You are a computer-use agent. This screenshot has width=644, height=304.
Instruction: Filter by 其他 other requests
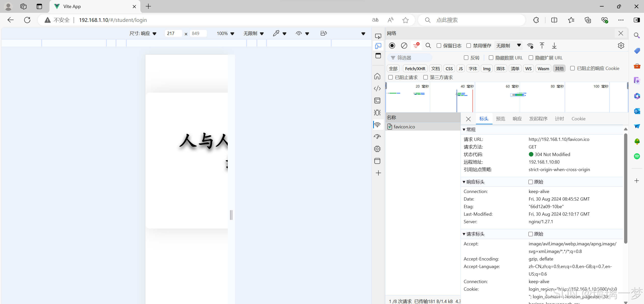559,68
